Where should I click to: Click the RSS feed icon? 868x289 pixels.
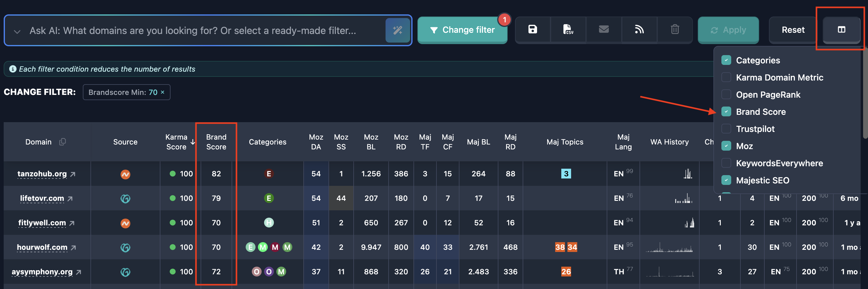tap(639, 30)
